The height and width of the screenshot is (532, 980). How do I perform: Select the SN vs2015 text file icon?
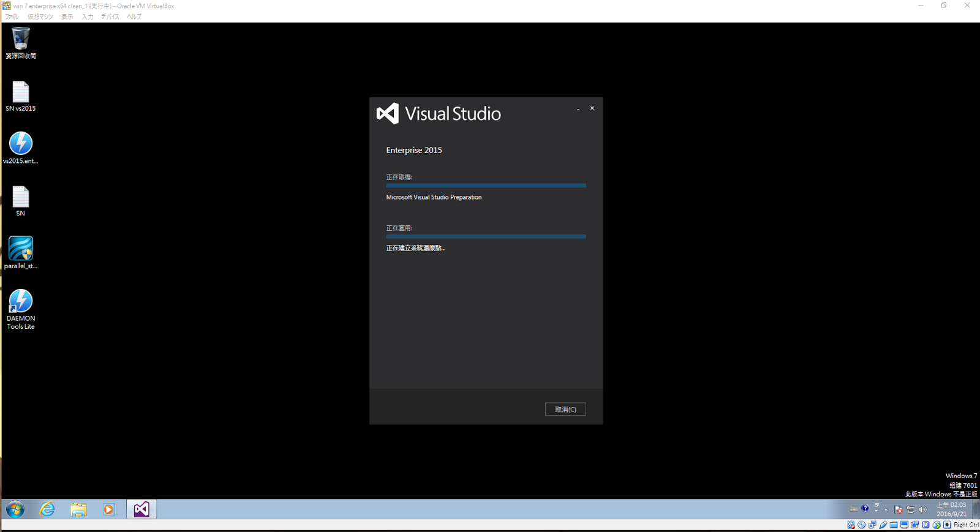tap(21, 96)
